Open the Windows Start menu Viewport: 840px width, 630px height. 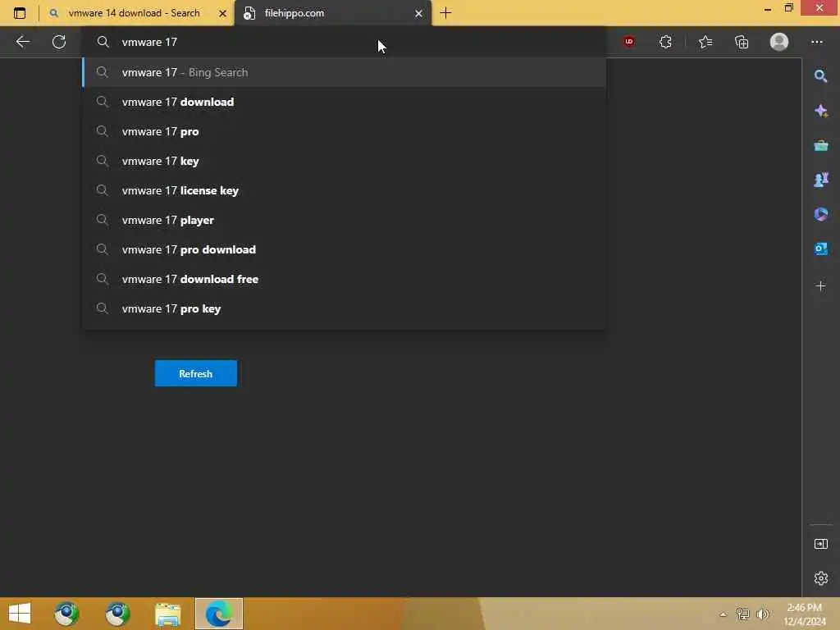tap(20, 614)
